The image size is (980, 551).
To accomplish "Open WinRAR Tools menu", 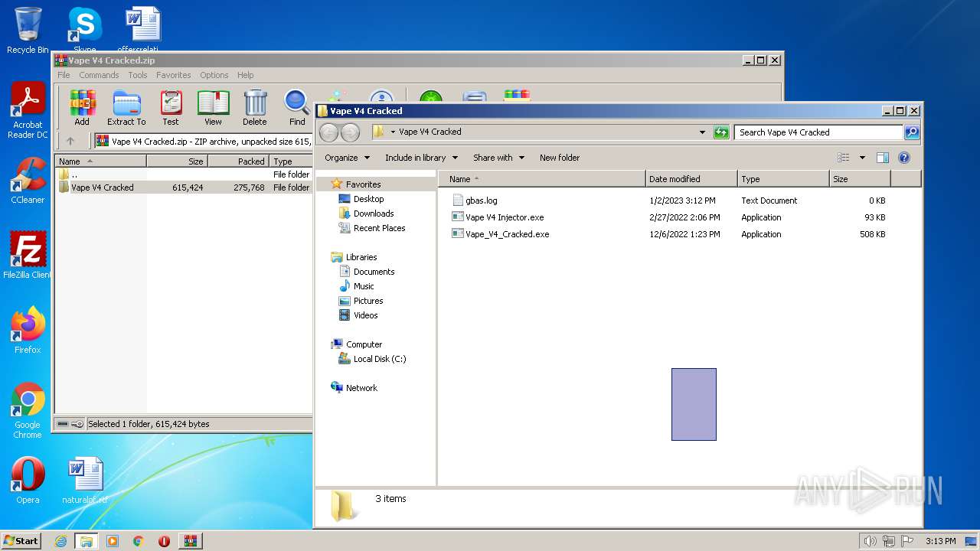I will tap(138, 75).
